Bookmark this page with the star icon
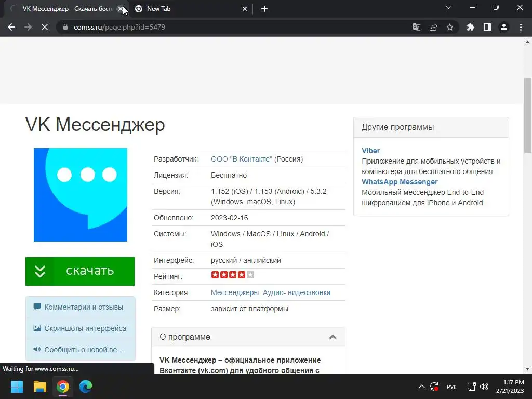Image resolution: width=532 pixels, height=399 pixels. pos(450,27)
